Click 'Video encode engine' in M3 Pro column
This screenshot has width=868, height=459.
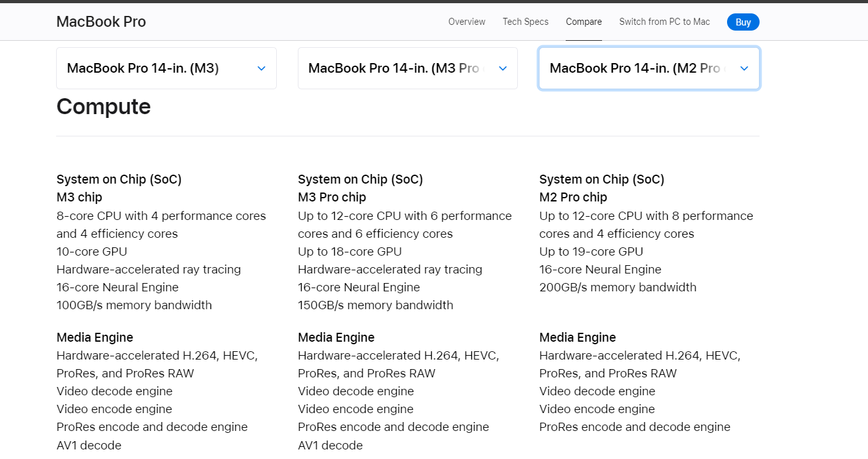point(356,409)
